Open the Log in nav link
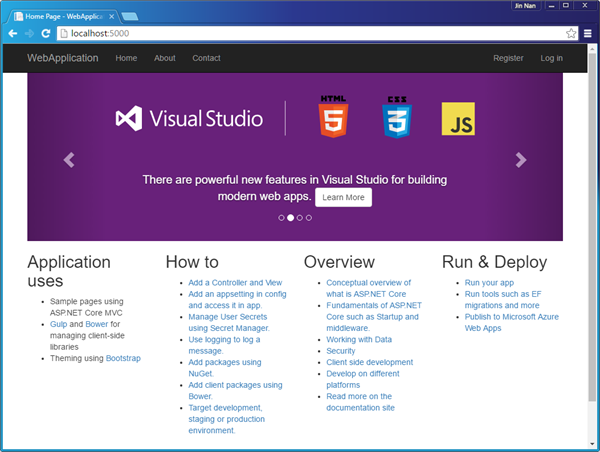This screenshot has width=600, height=452. (551, 58)
